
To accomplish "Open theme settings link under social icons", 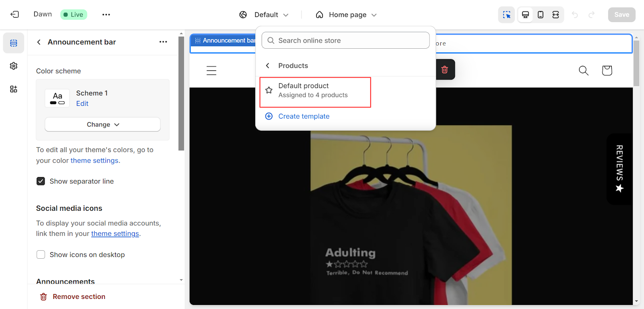I will coord(115,234).
